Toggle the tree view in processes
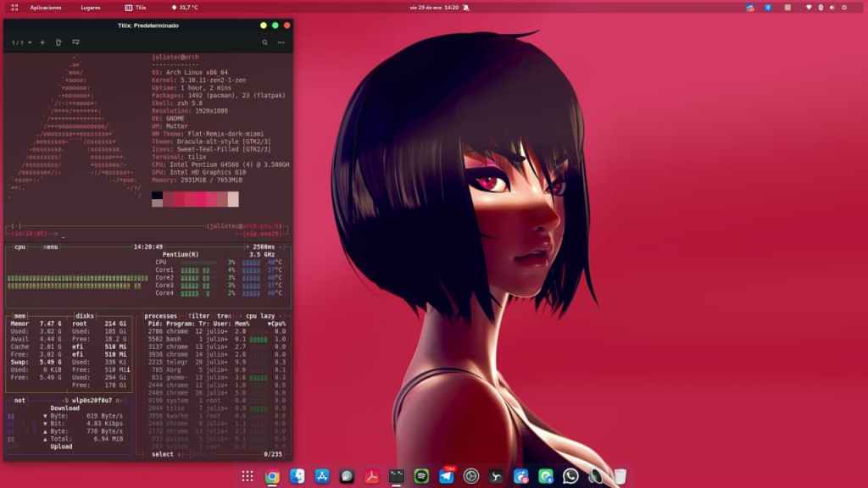 click(222, 315)
